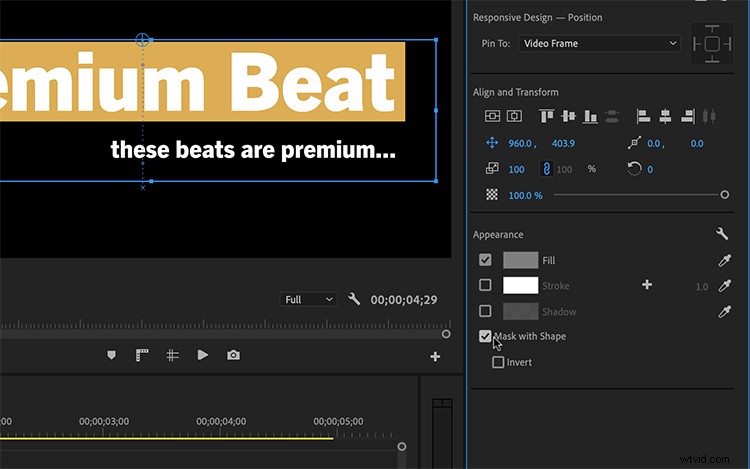Click the Align Left edge icon
The height and width of the screenshot is (469, 750).
click(643, 116)
